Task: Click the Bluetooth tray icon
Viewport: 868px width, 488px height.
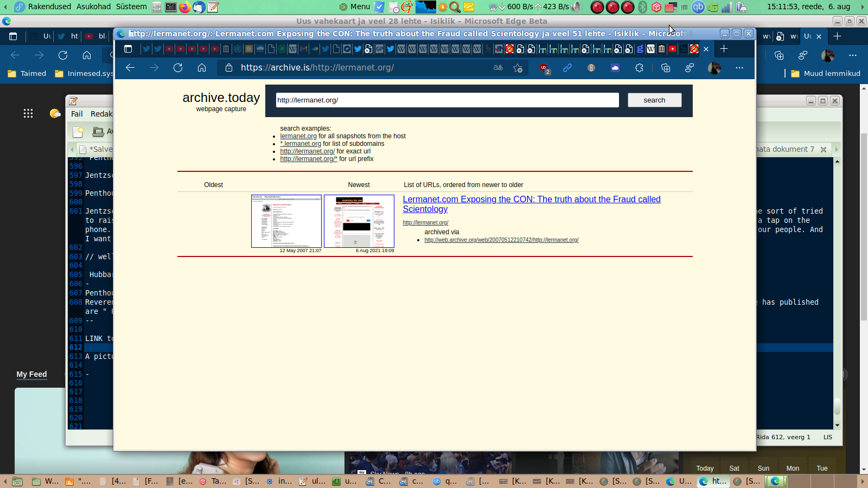Action: (642, 7)
